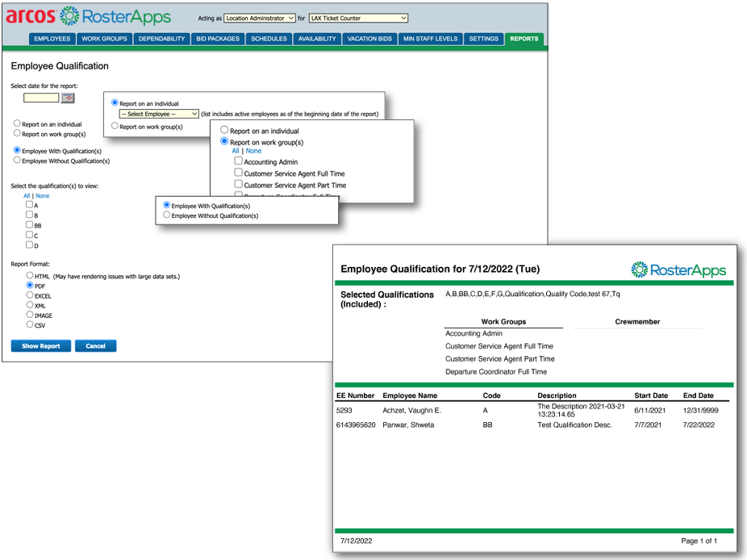The height and width of the screenshot is (560, 747).
Task: Go to the EMPLOYEES tab
Action: coord(52,39)
